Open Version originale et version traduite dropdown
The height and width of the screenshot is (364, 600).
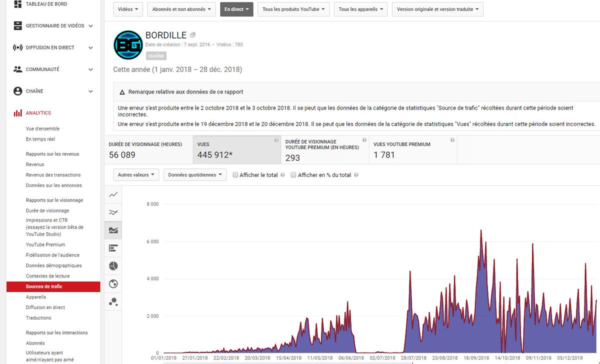click(x=437, y=9)
